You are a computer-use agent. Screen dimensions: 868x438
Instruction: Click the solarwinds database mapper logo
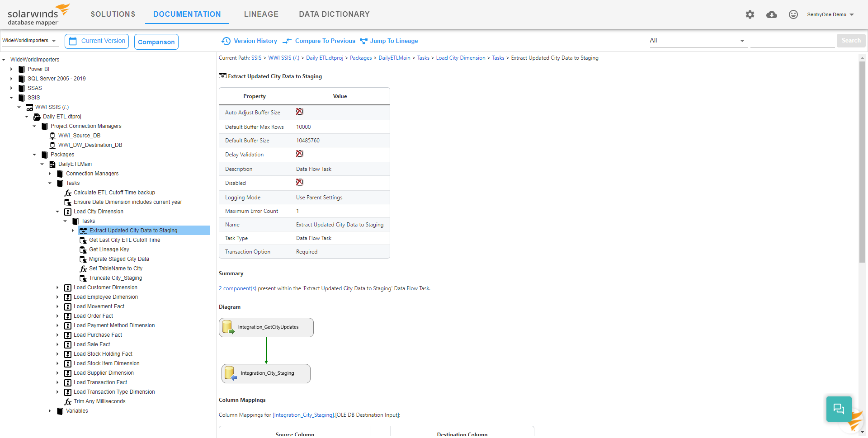coord(39,15)
